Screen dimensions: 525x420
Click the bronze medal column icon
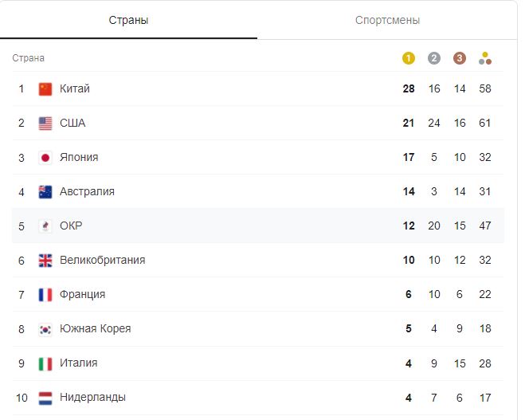point(460,58)
